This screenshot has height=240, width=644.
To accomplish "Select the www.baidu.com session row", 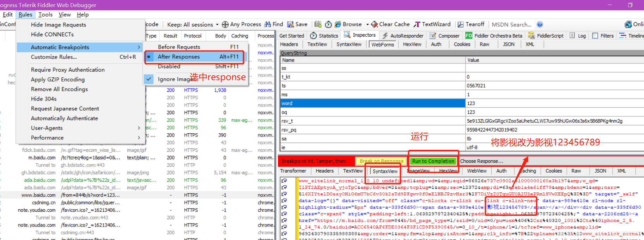I will pos(138,195).
